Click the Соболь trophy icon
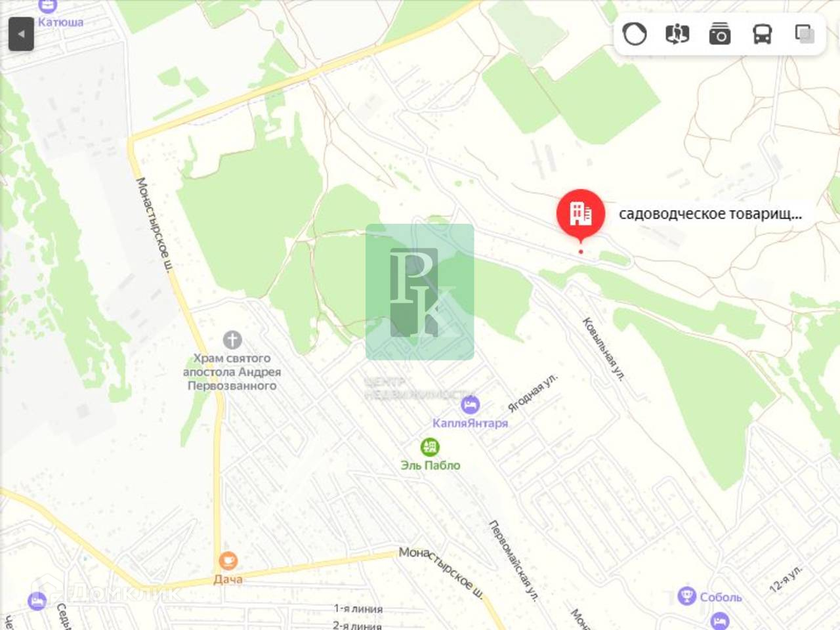The image size is (840, 630). [x=686, y=595]
